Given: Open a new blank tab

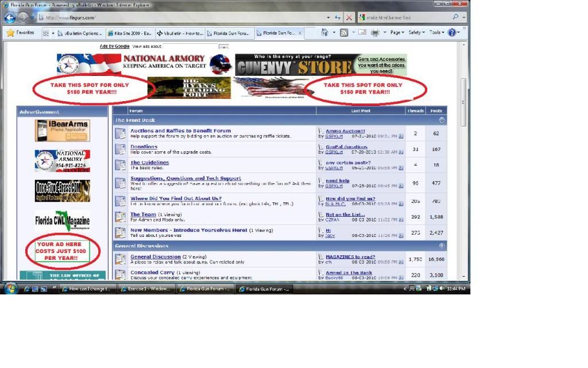Looking at the screenshot, I should tap(310, 33).
